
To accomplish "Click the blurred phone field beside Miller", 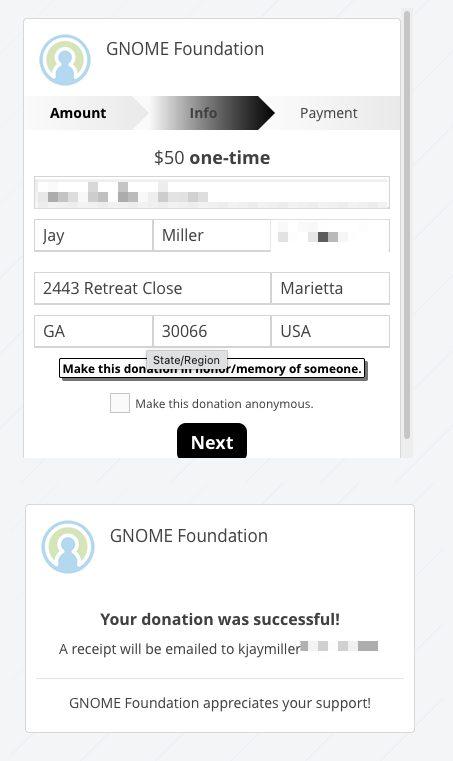I will pos(330,236).
